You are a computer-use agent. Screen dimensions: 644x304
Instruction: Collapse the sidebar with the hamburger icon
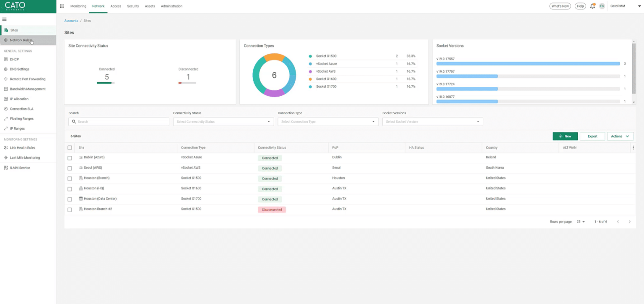[x=4, y=19]
